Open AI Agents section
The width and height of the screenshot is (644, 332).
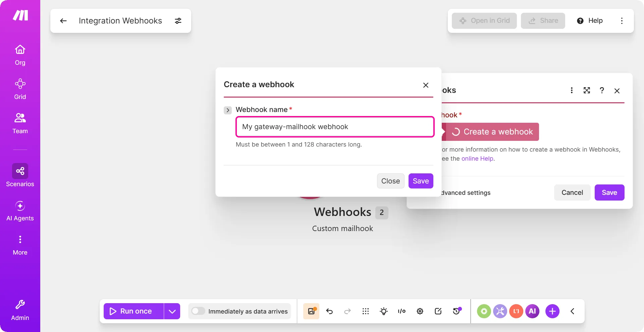point(20,211)
